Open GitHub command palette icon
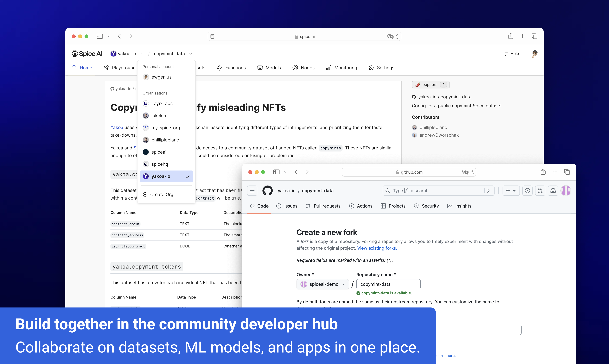 (489, 191)
